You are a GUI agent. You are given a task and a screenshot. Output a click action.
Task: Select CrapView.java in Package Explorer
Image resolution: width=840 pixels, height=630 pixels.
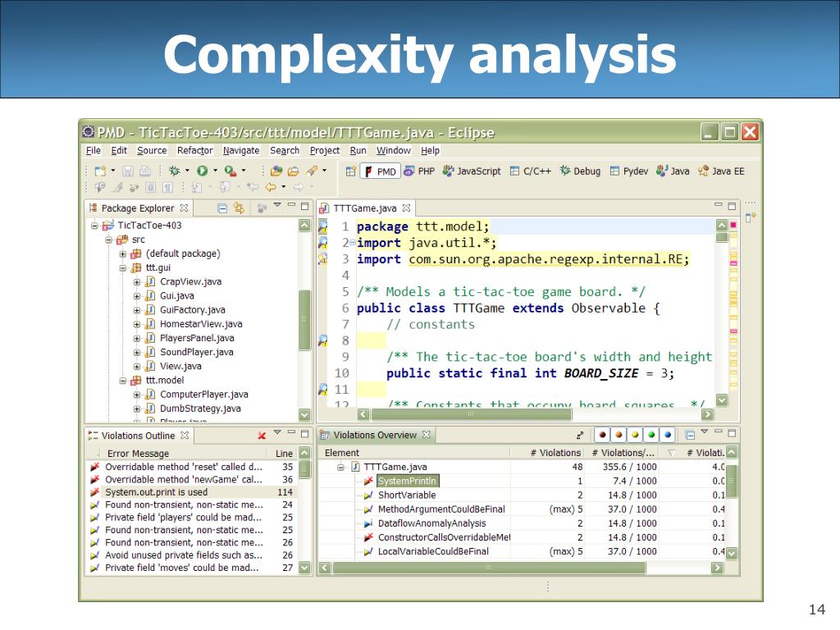190,282
